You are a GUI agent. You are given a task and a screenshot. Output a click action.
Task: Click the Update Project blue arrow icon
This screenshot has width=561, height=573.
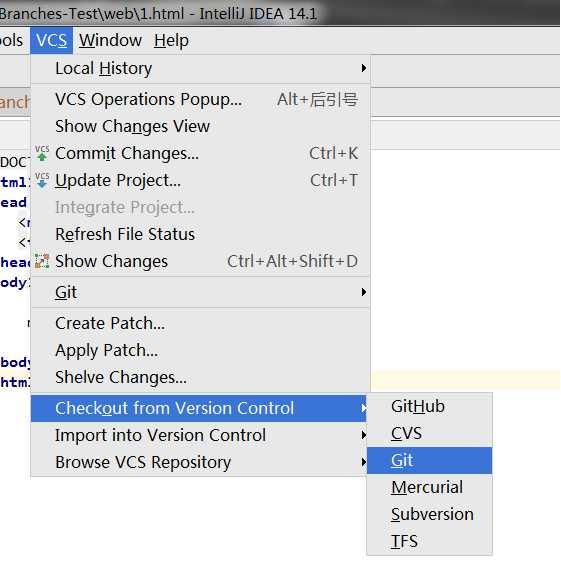(42, 180)
